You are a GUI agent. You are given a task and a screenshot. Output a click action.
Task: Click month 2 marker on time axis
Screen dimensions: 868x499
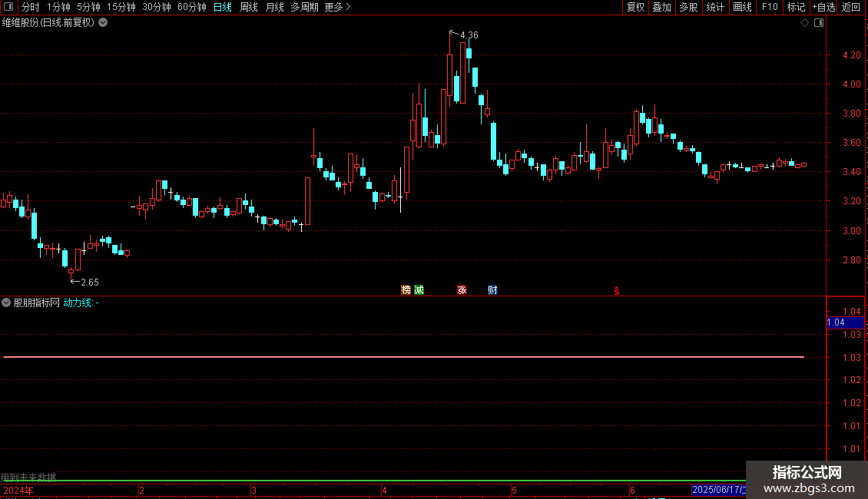[x=141, y=490]
